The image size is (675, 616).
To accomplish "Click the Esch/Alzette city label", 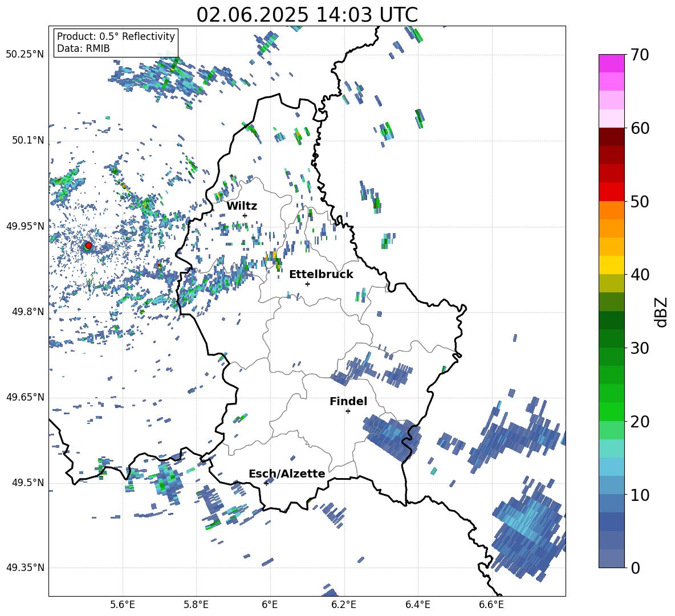I will pos(287,474).
